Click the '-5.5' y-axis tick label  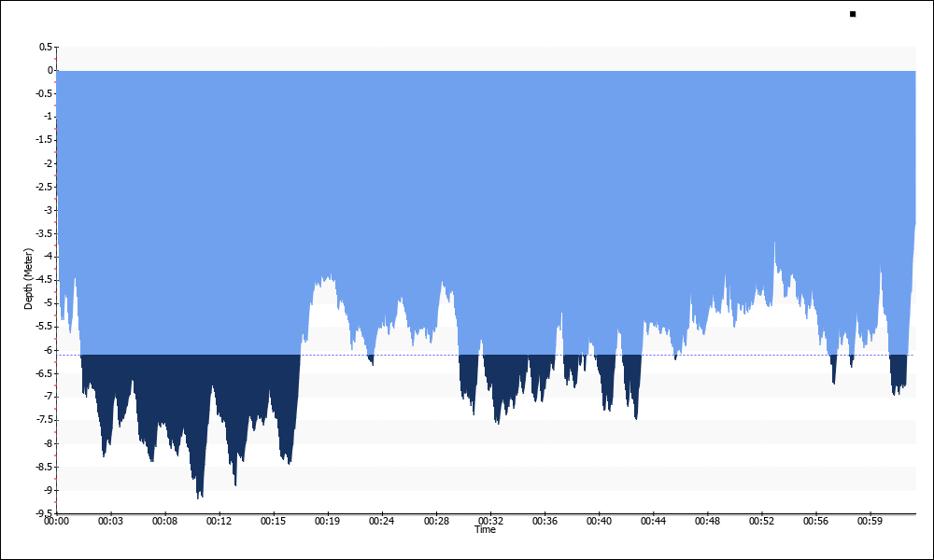point(45,327)
